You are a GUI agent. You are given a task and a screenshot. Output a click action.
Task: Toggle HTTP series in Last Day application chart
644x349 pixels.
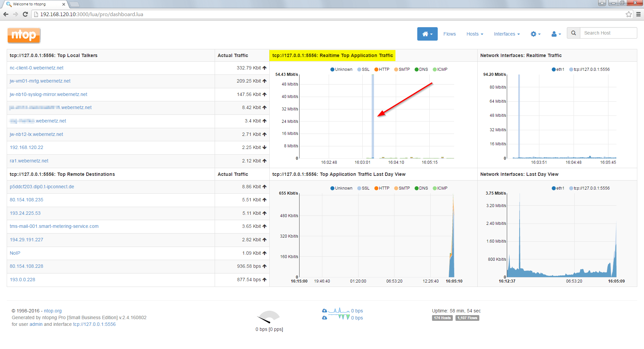(x=382, y=188)
